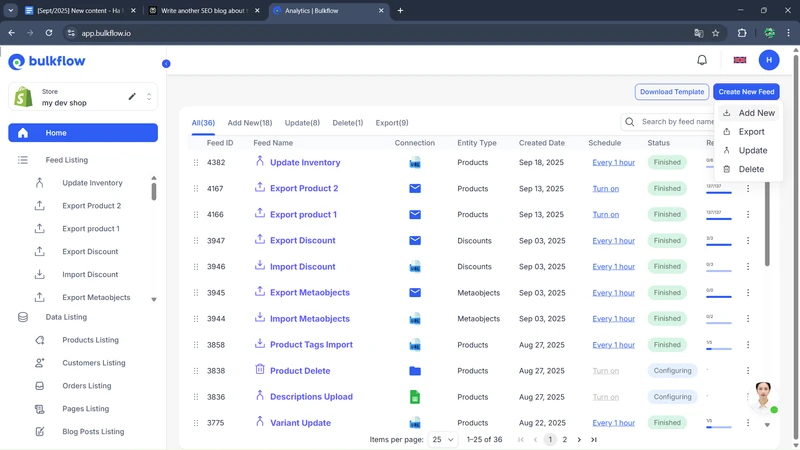Click the user profile avatar H
Image resolution: width=800 pixels, height=450 pixels.
click(x=769, y=60)
